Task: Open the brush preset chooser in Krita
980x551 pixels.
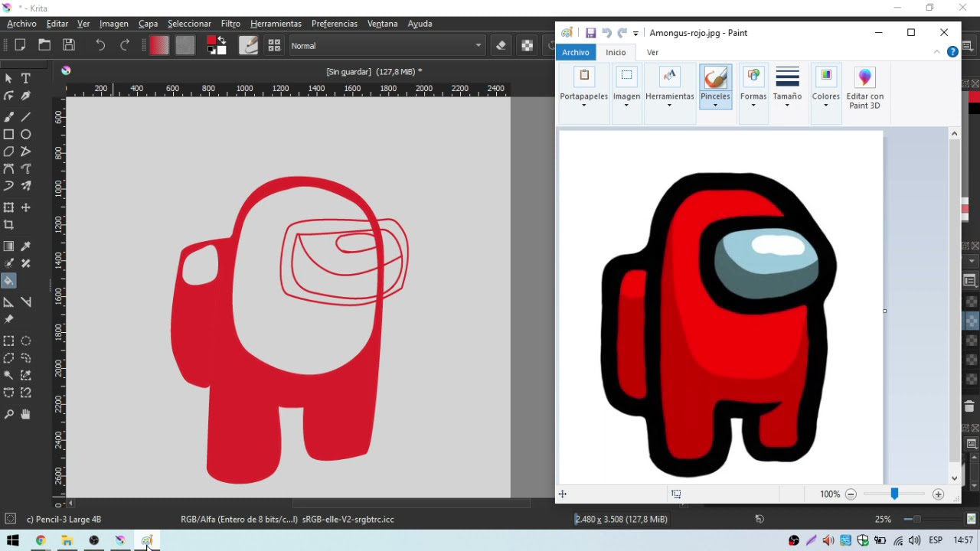Action: (x=274, y=45)
